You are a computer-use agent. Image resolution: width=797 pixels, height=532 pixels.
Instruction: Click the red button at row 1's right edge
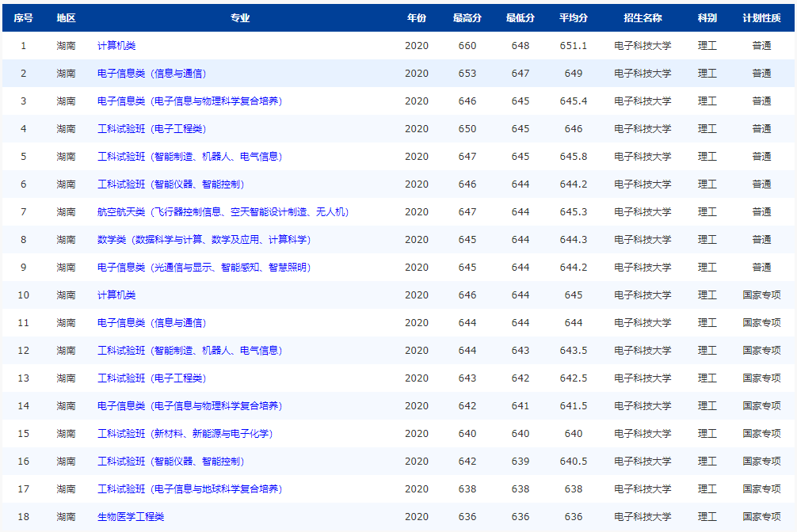[x=793, y=45]
